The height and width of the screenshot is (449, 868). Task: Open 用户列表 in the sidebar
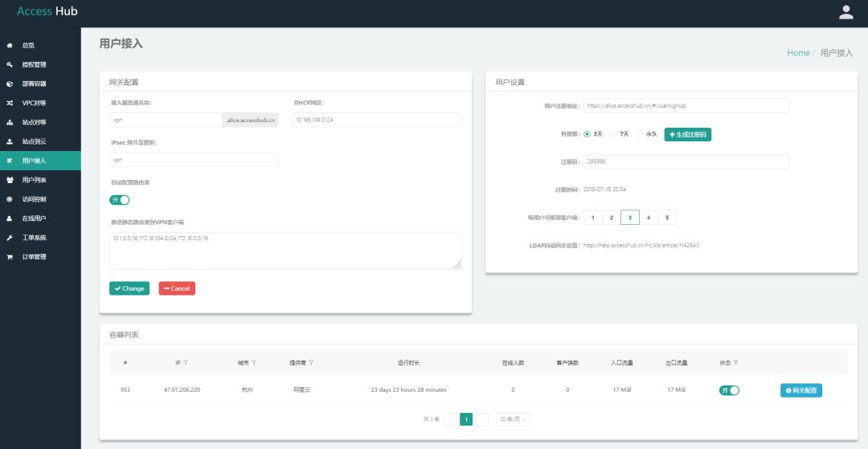click(x=40, y=180)
